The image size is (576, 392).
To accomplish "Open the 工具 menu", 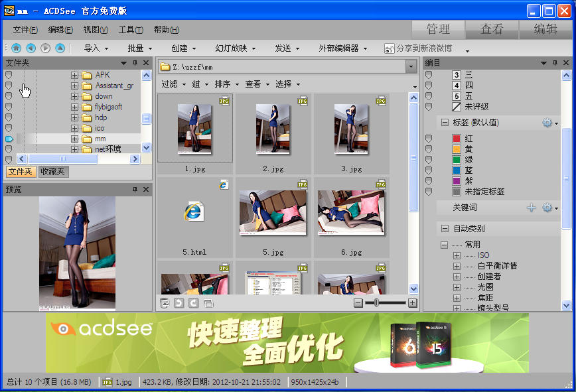I will pos(129,29).
